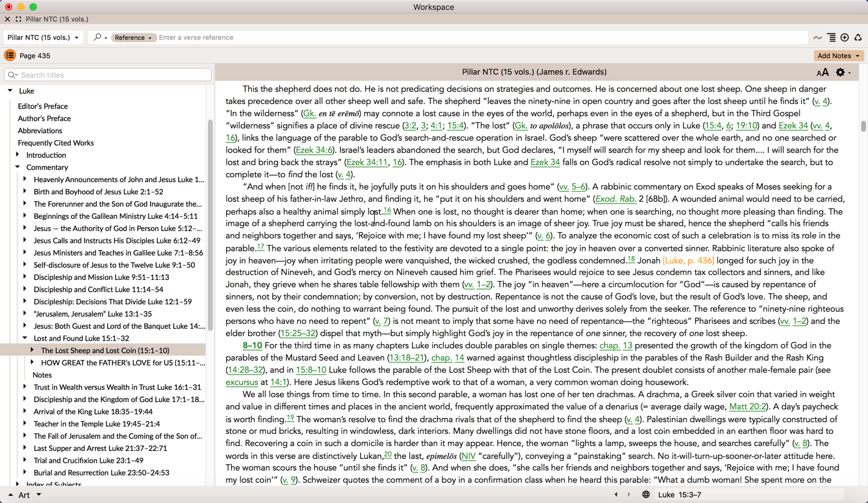The image size is (868, 503).
Task: Open the text size AA control
Action: (823, 72)
